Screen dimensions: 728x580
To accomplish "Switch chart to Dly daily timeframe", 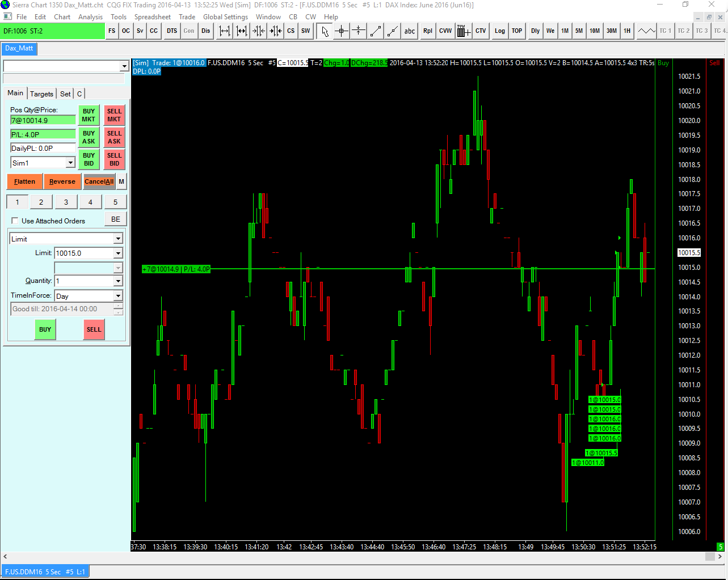I will tap(536, 31).
